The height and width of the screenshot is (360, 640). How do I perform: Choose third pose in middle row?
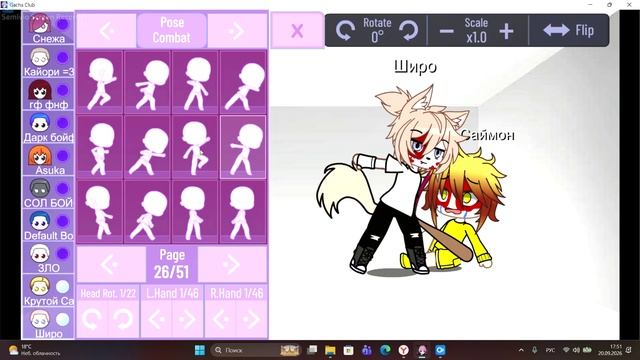[x=195, y=147]
